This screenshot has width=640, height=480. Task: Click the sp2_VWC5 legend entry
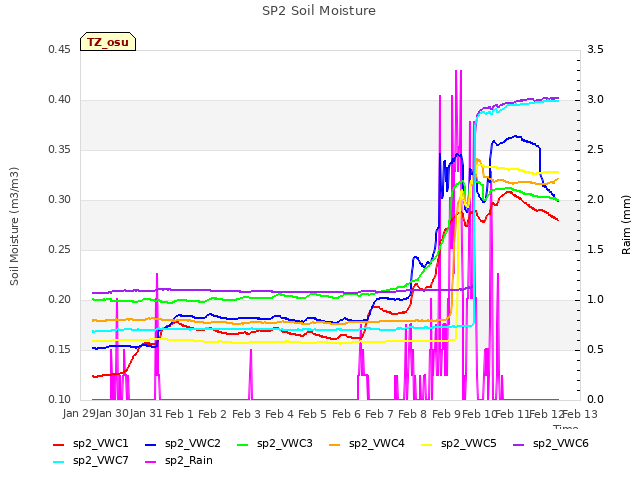tap(459, 444)
